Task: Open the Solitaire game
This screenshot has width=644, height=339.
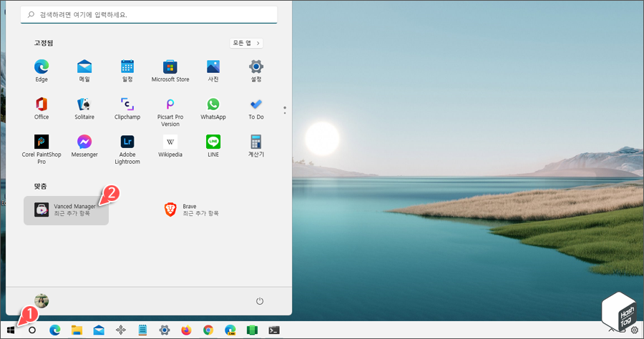Action: pos(84,108)
